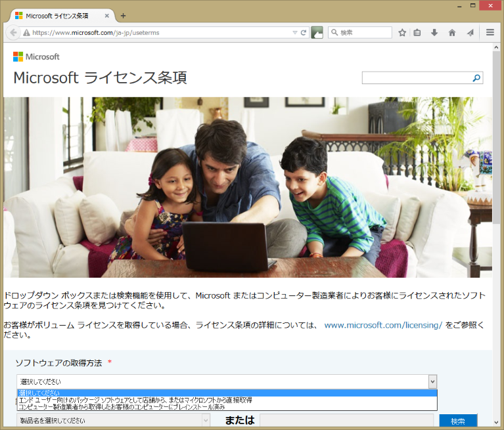Screen dimensions: 504x430
Task: Click the scrollbar up arrow
Action: pos(496,47)
